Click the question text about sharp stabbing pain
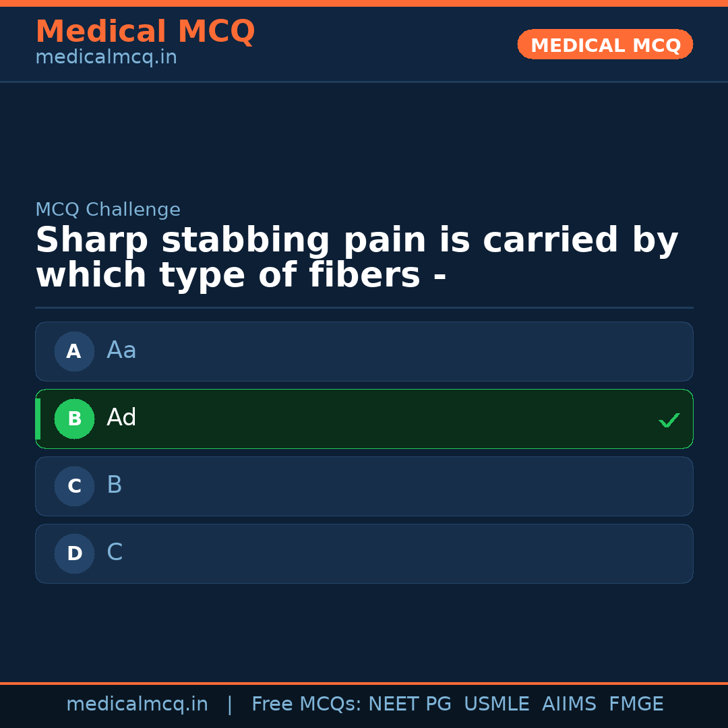The image size is (728, 728). tap(357, 256)
